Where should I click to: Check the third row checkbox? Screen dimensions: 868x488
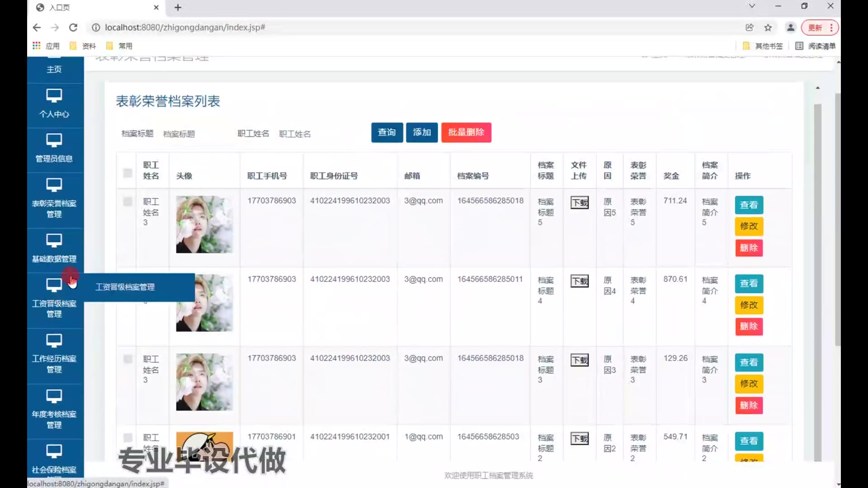pyautogui.click(x=127, y=359)
